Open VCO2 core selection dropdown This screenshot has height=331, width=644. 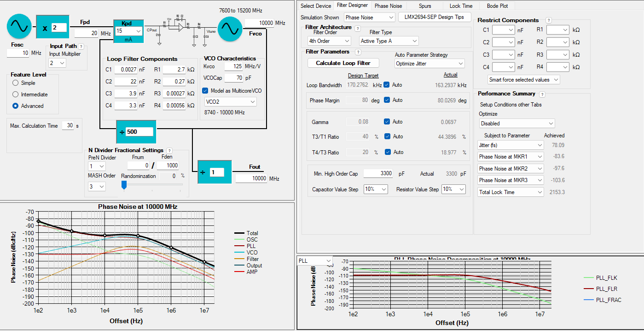[231, 101]
